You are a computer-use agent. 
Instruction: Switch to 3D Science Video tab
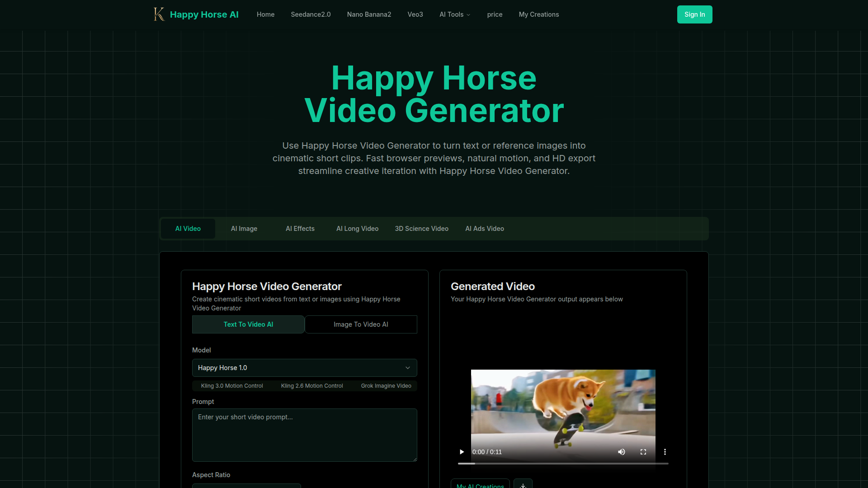(x=421, y=229)
